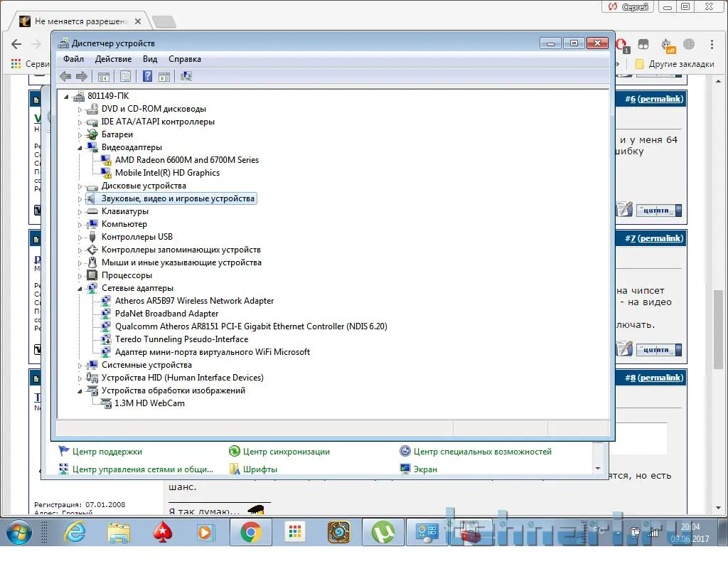Click the цитата button under post #7
Viewport: 728px width, 569px height.
point(658,350)
